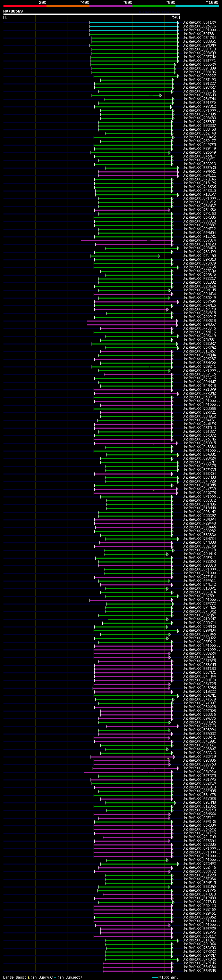Screen dimensions: 222x980
Task: Click the UniRef100_A5BGU3 label
Action: [199, 95]
